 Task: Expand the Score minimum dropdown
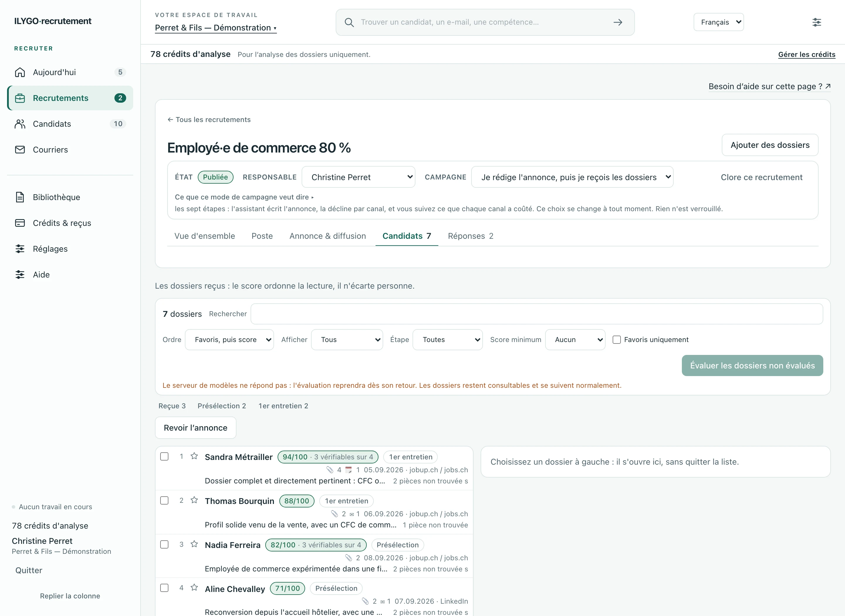575,340
